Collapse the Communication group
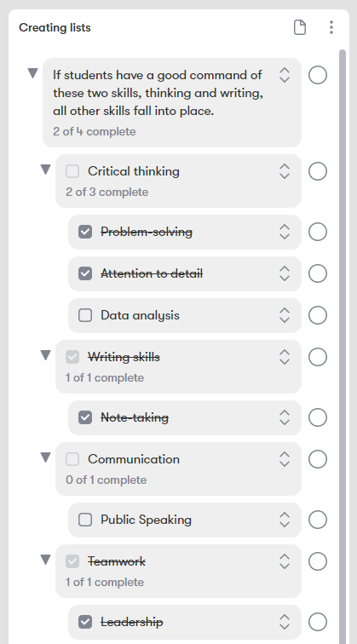 point(46,457)
